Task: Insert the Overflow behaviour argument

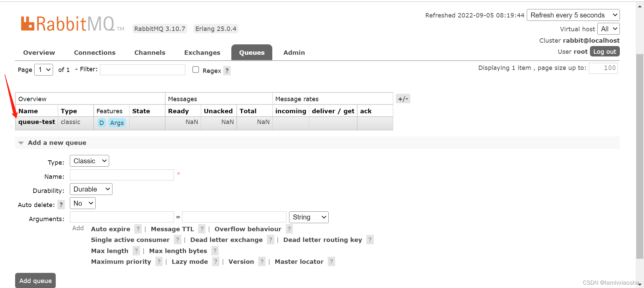Action: [x=248, y=229]
